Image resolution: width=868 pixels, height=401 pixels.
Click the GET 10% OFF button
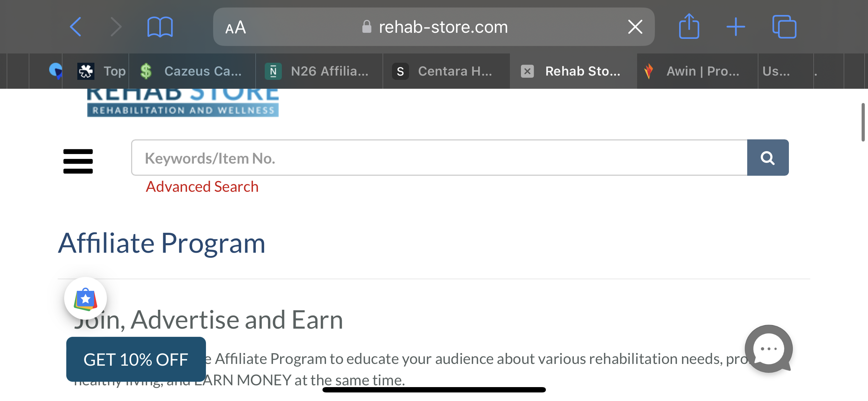136,359
